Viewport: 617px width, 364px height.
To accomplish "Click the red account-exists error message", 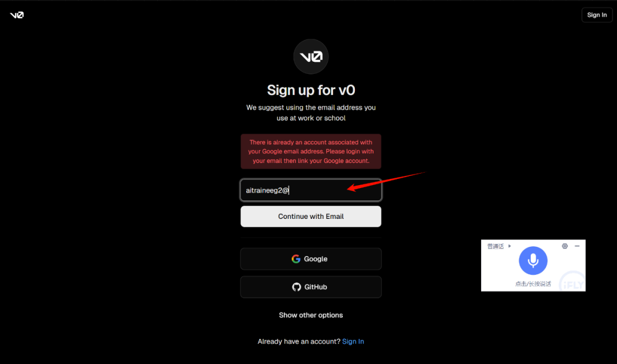I will tap(311, 151).
